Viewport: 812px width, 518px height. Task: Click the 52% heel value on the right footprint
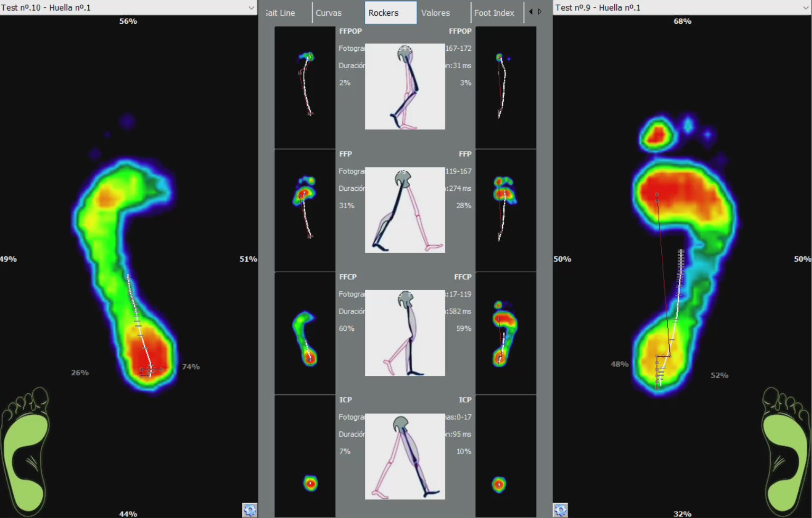(x=719, y=375)
